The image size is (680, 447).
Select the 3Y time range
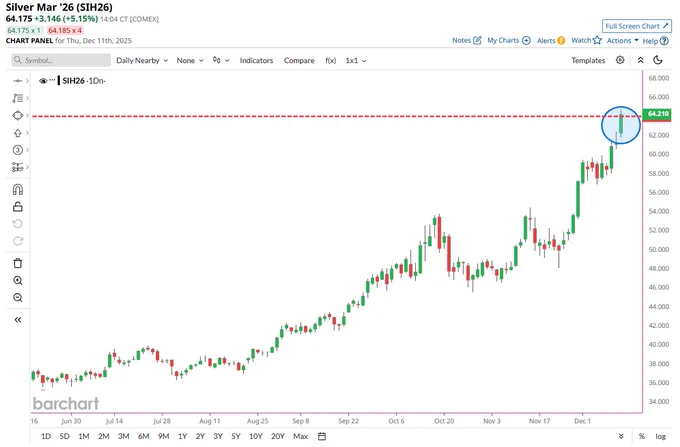coord(218,436)
